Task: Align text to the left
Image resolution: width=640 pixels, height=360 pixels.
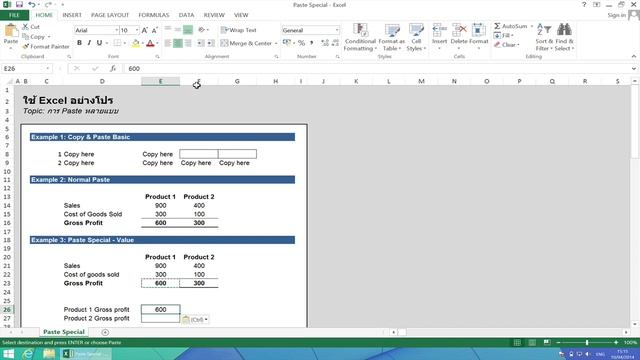Action: pos(168,43)
